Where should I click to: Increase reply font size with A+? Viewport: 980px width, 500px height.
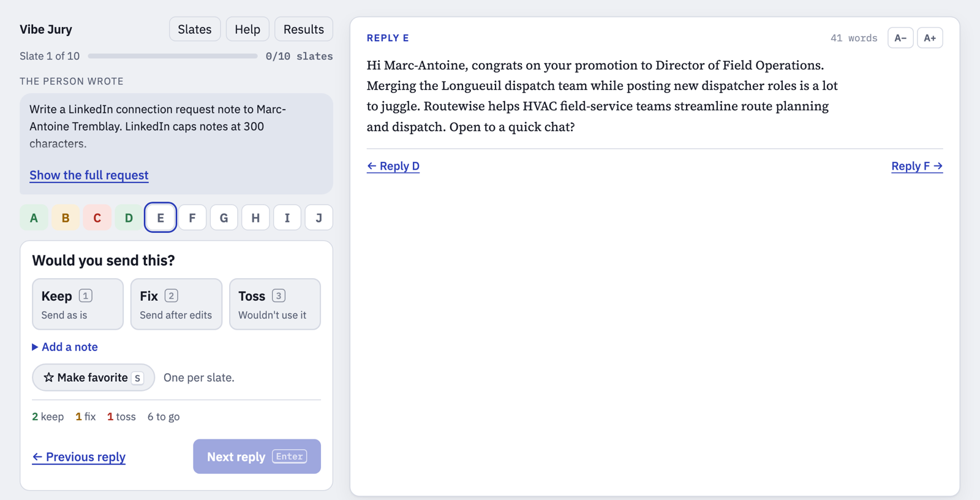click(x=930, y=38)
